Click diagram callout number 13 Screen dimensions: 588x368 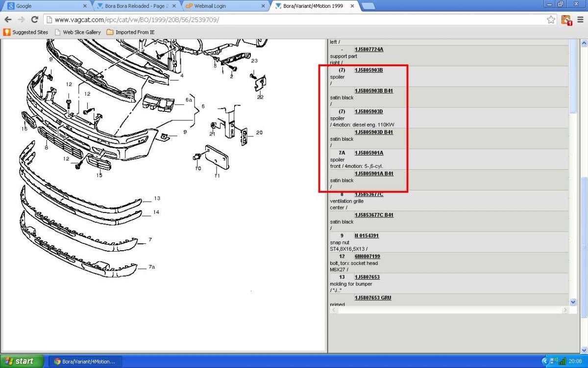(157, 198)
